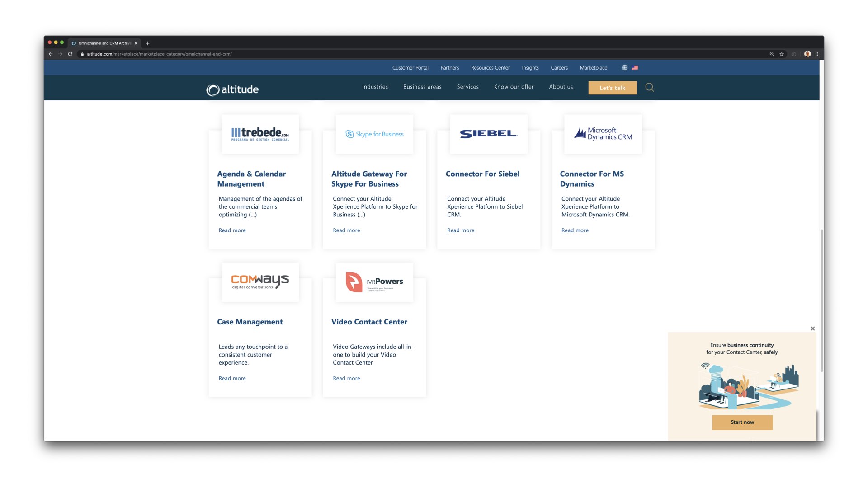
Task: Click the browser reload icon
Action: coord(70,54)
